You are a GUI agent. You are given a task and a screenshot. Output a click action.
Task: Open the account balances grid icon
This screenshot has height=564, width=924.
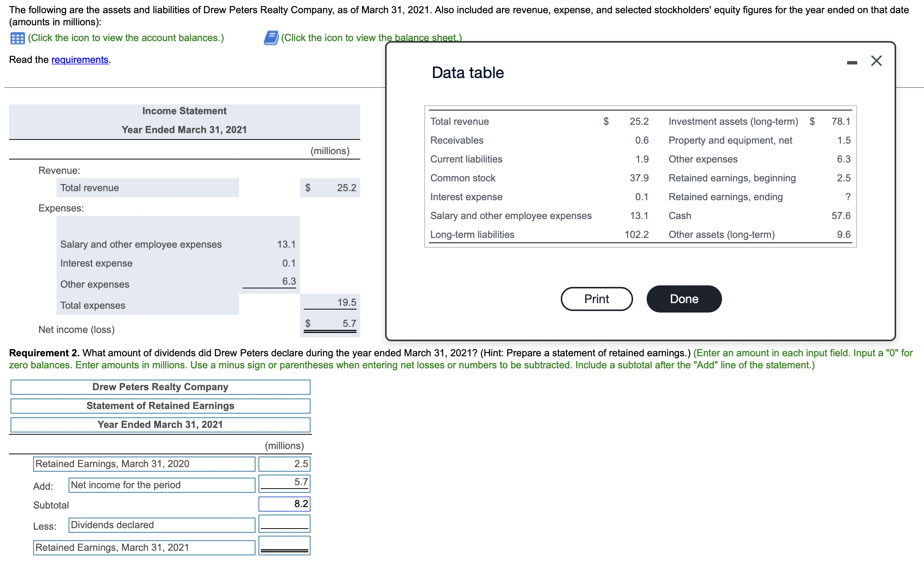point(17,38)
